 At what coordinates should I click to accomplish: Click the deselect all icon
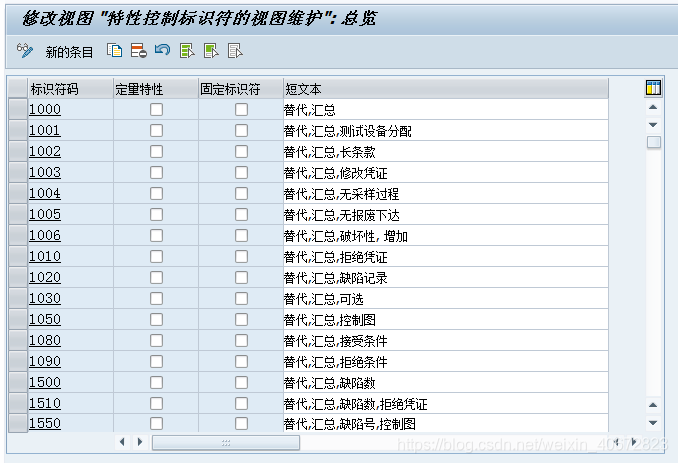[235, 51]
